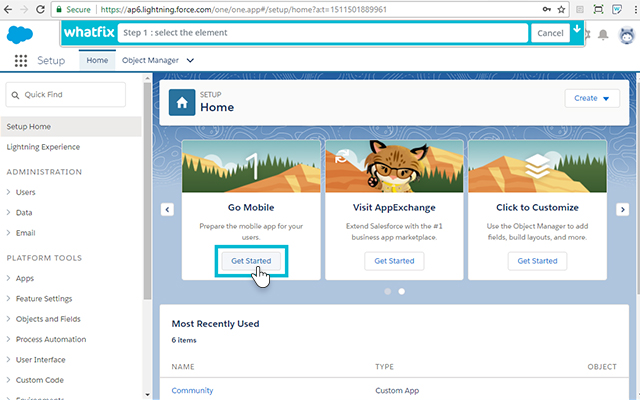Click the key icon in address bar

point(547,9)
